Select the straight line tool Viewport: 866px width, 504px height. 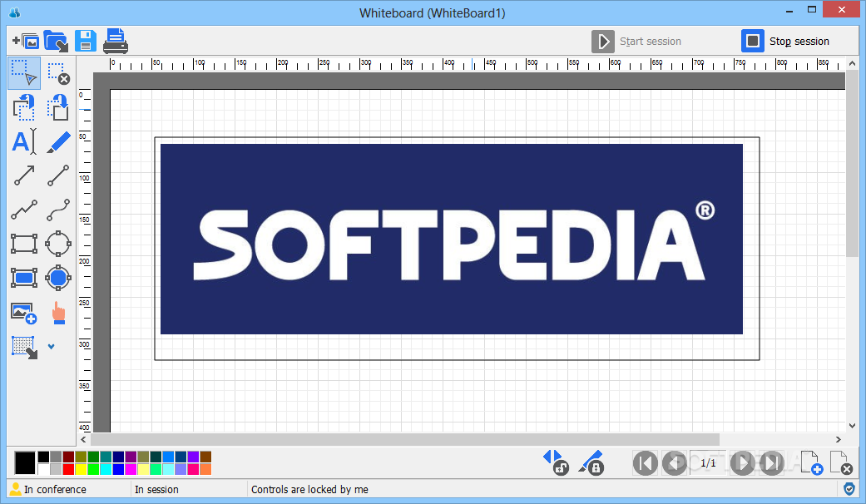pos(58,175)
